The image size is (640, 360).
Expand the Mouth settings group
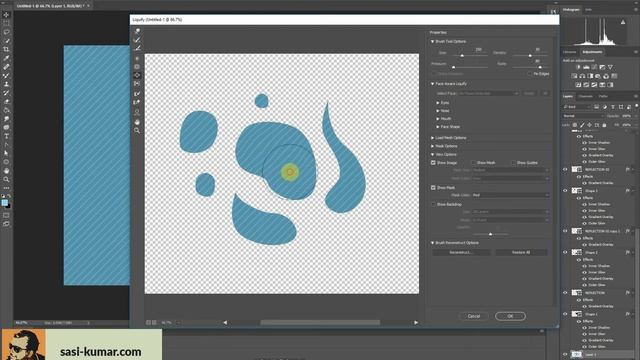[x=438, y=119]
